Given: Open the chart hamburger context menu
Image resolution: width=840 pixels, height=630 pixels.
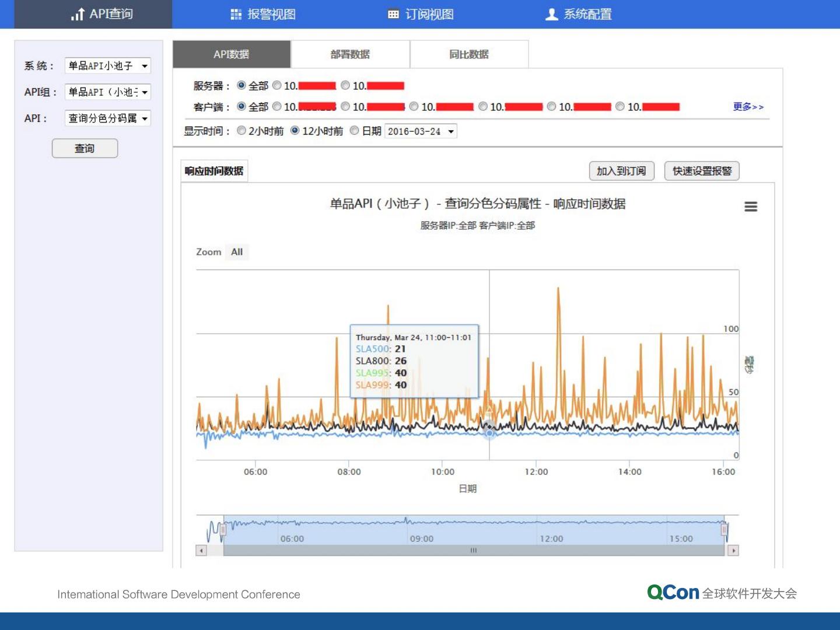Looking at the screenshot, I should tap(751, 206).
